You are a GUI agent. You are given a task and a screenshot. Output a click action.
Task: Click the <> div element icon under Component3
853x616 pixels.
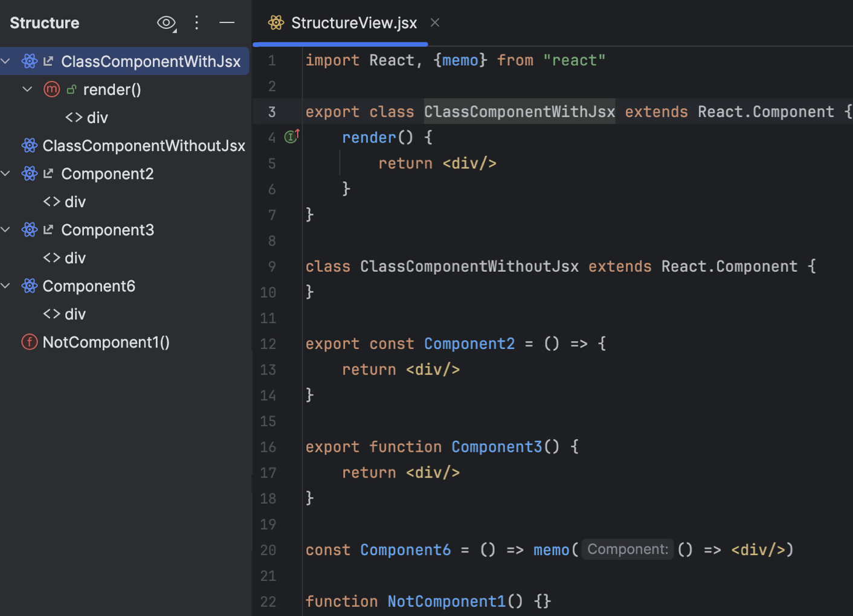(x=51, y=257)
